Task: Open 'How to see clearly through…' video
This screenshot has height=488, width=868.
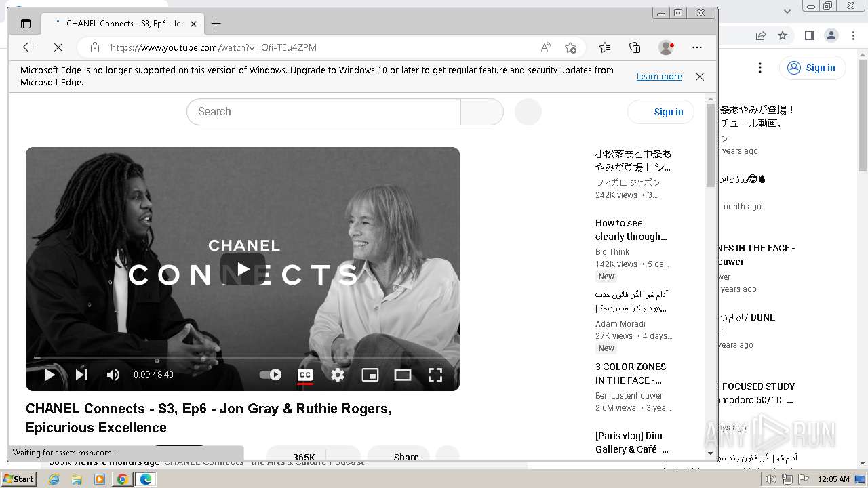Action: pyautogui.click(x=631, y=230)
